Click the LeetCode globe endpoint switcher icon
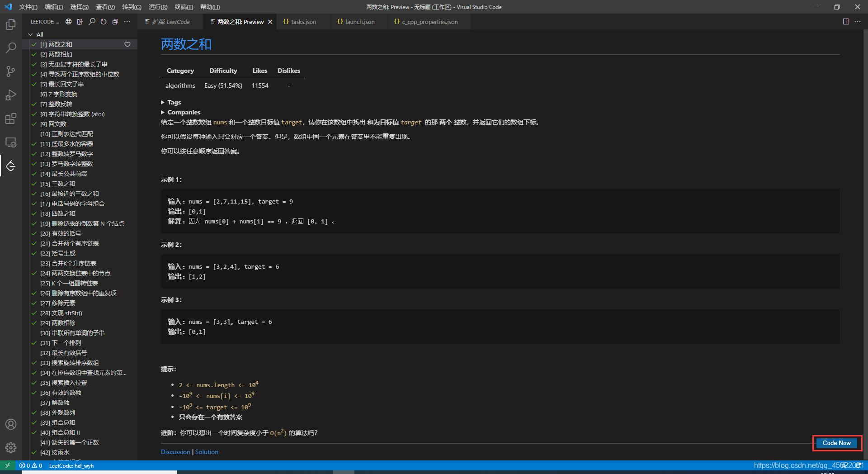Viewport: 868px width, 474px height. coord(68,21)
